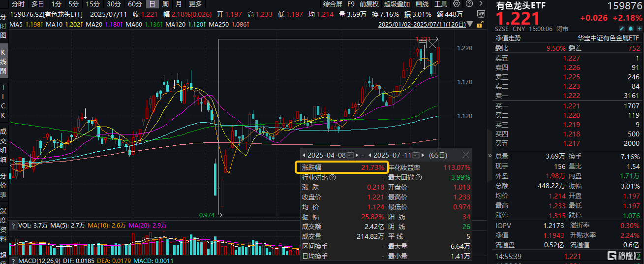The image size is (644, 264).
Task: Click the 有色龙头ETF title in right panel
Action: [x=521, y=6]
